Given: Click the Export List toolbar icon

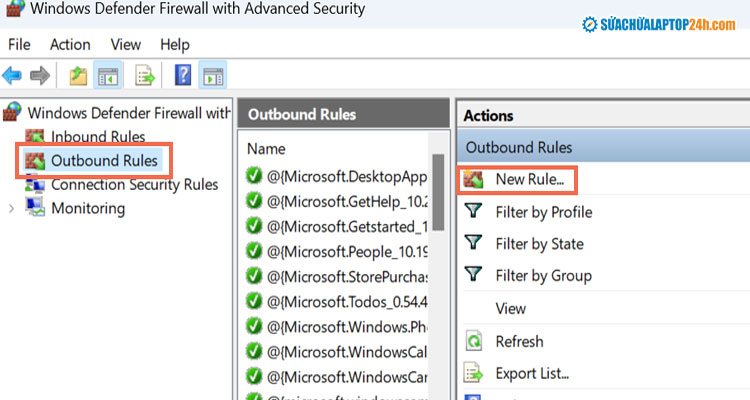Looking at the screenshot, I should [145, 76].
